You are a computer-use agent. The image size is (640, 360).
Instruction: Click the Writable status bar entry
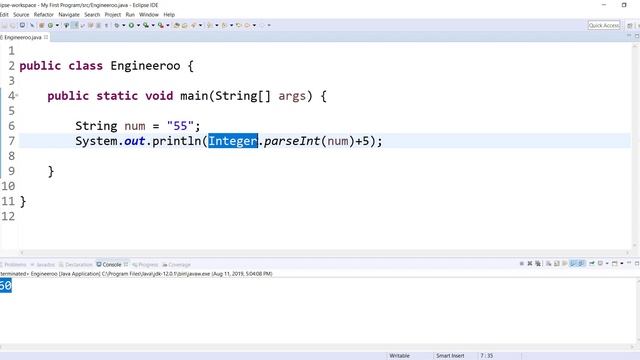(x=399, y=356)
